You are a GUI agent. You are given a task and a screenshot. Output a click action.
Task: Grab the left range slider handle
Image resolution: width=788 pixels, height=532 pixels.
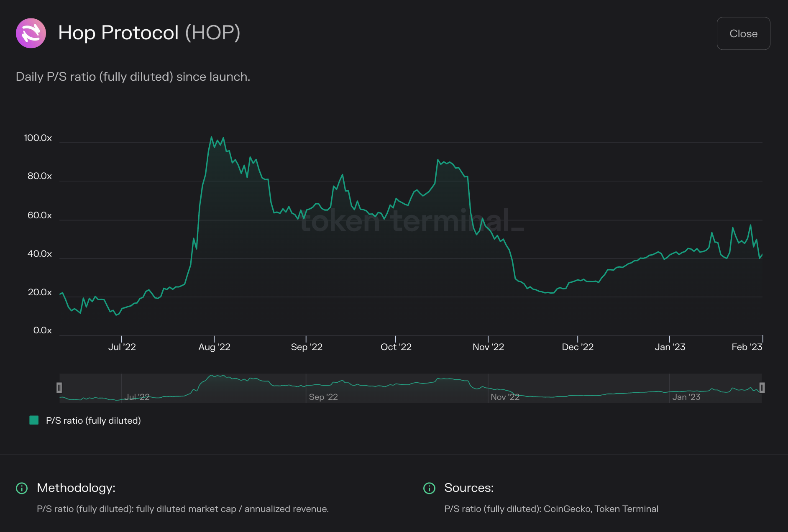pyautogui.click(x=59, y=388)
